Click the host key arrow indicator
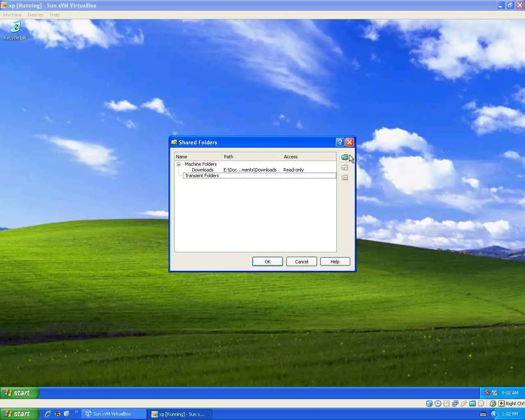The width and height of the screenshot is (525, 420). pyautogui.click(x=501, y=404)
